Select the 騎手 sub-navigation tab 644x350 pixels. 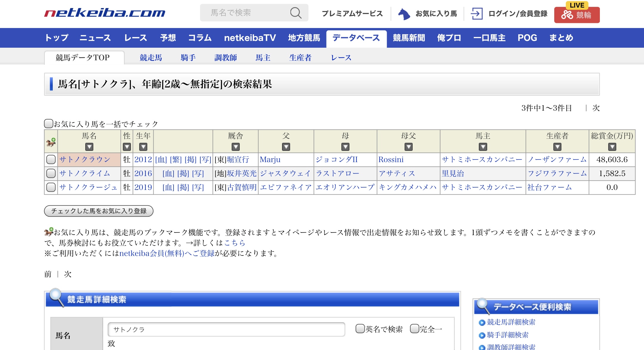click(188, 58)
